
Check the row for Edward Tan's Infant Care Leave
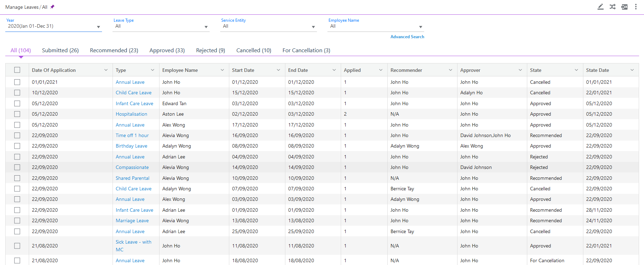click(17, 103)
